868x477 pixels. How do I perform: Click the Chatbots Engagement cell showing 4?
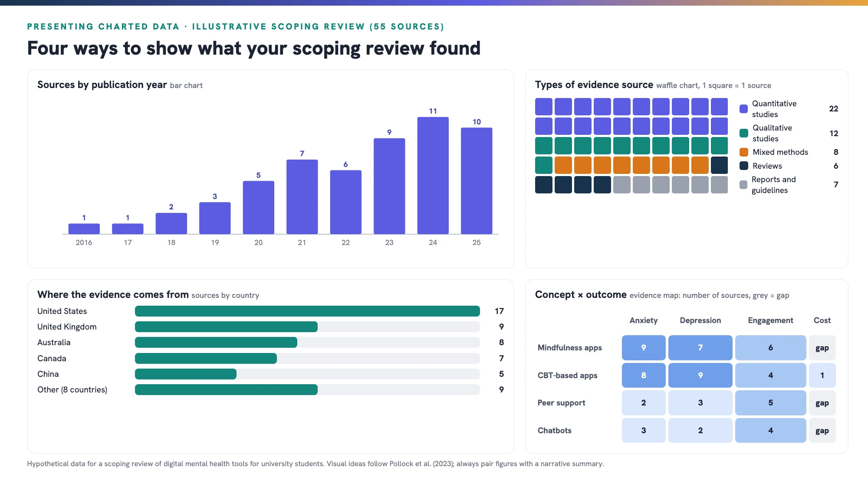click(771, 430)
